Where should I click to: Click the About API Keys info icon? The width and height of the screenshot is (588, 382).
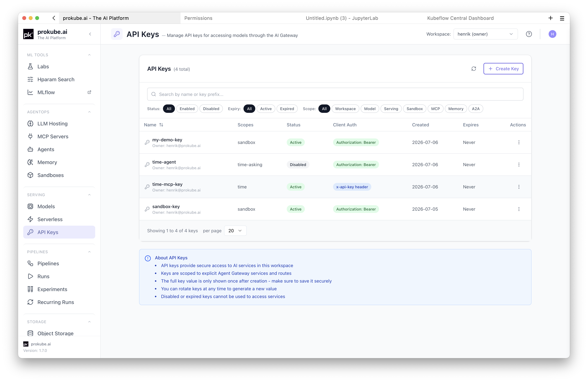coord(148,258)
